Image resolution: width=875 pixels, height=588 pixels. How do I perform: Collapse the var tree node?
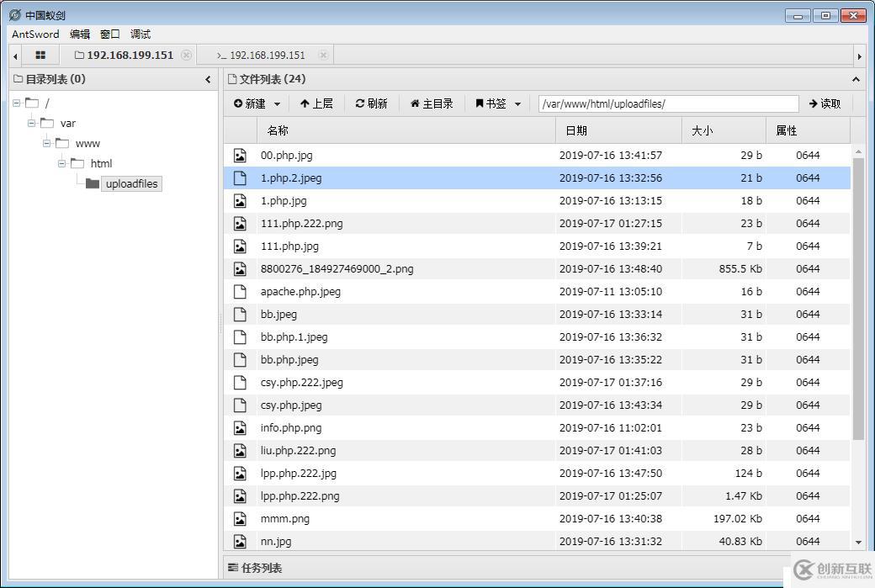31,124
